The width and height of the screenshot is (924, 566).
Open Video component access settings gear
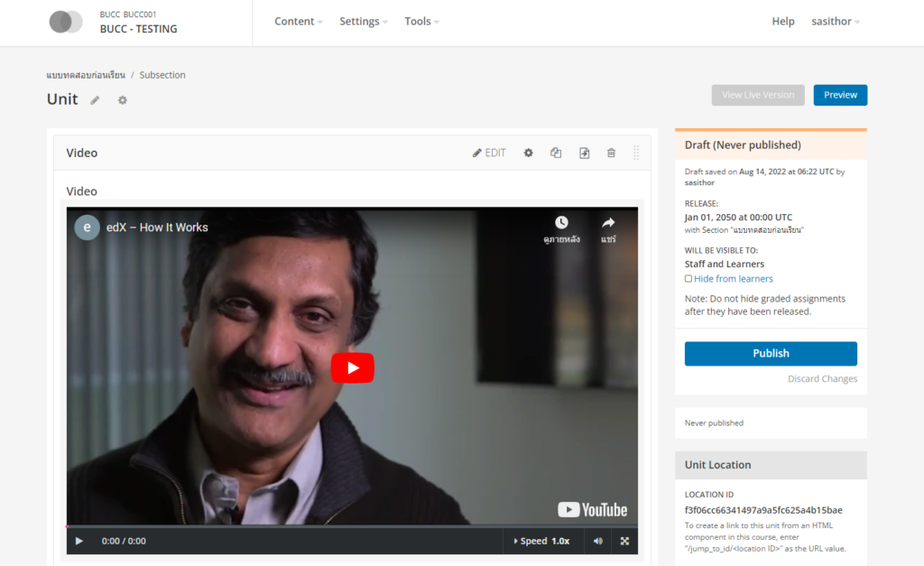pyautogui.click(x=529, y=153)
